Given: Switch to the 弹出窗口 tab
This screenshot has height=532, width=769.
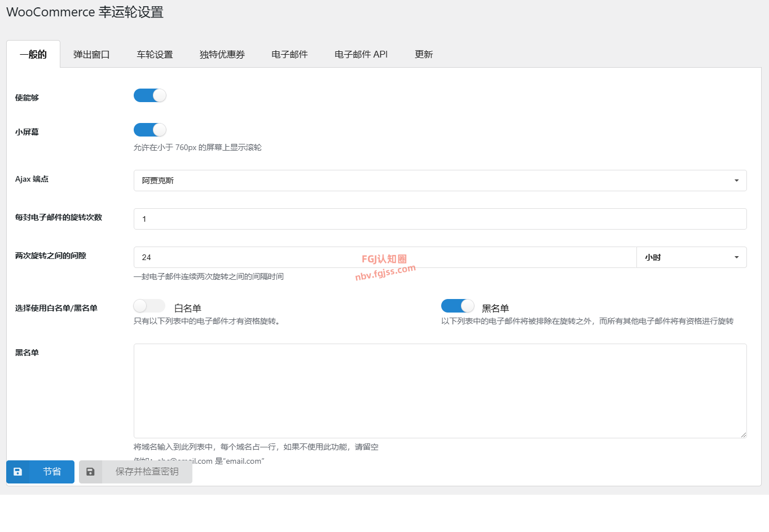Looking at the screenshot, I should click(x=91, y=55).
